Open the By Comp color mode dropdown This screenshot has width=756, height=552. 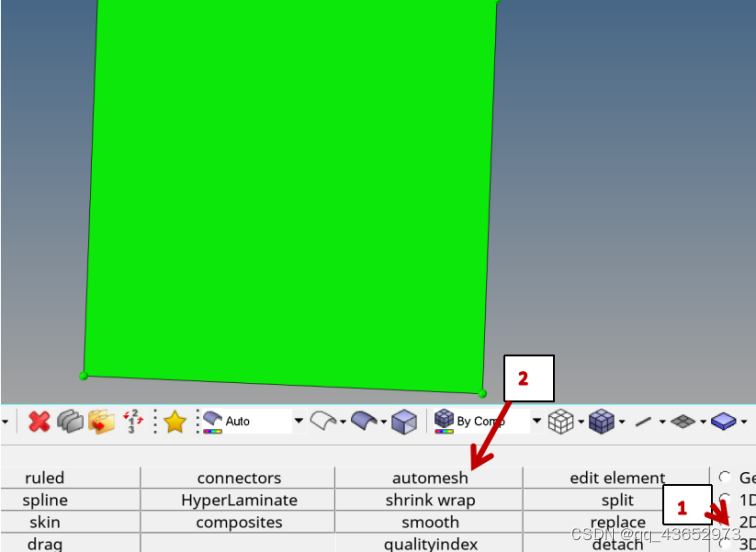(x=537, y=421)
